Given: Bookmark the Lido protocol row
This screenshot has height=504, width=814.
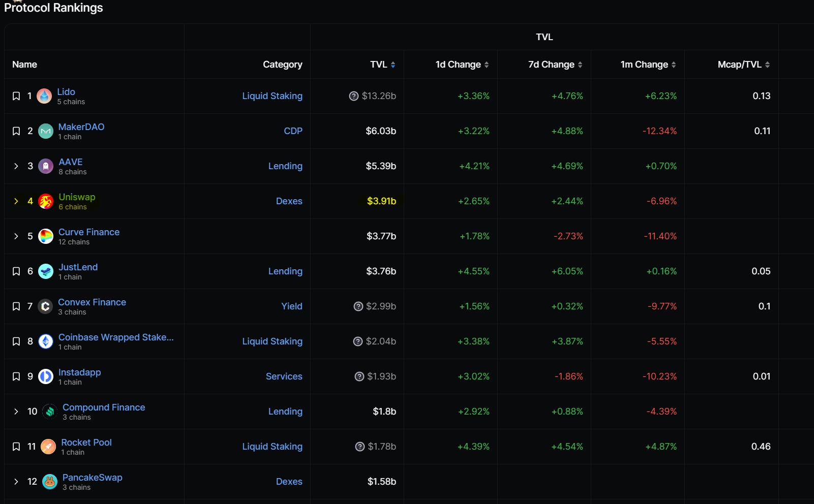Looking at the screenshot, I should [16, 96].
